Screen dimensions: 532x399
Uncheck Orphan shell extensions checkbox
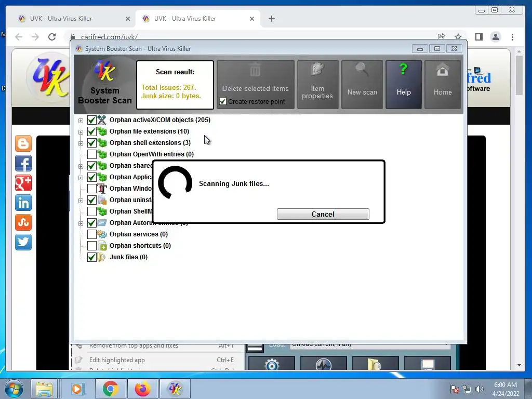tap(91, 143)
